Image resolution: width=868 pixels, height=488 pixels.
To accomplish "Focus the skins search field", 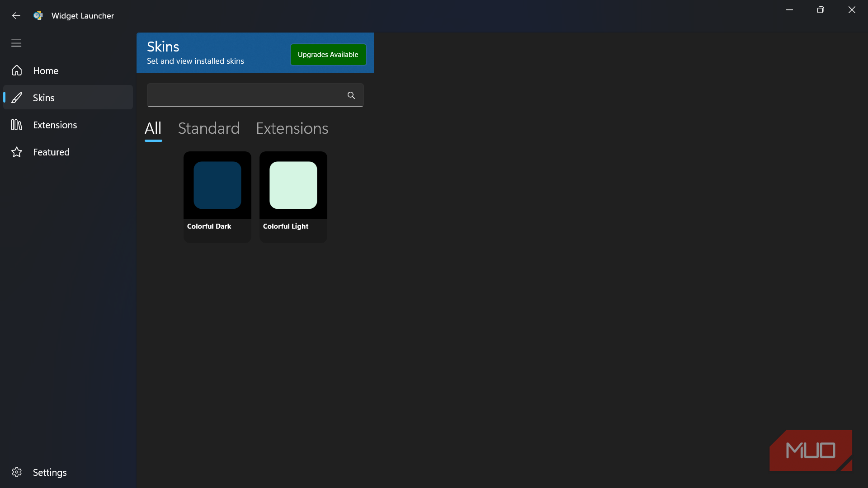I will [x=255, y=95].
